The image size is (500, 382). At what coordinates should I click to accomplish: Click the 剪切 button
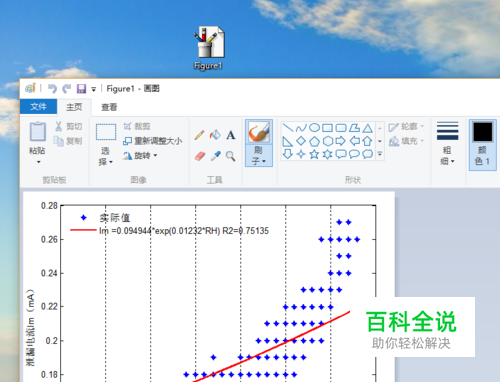[68, 126]
